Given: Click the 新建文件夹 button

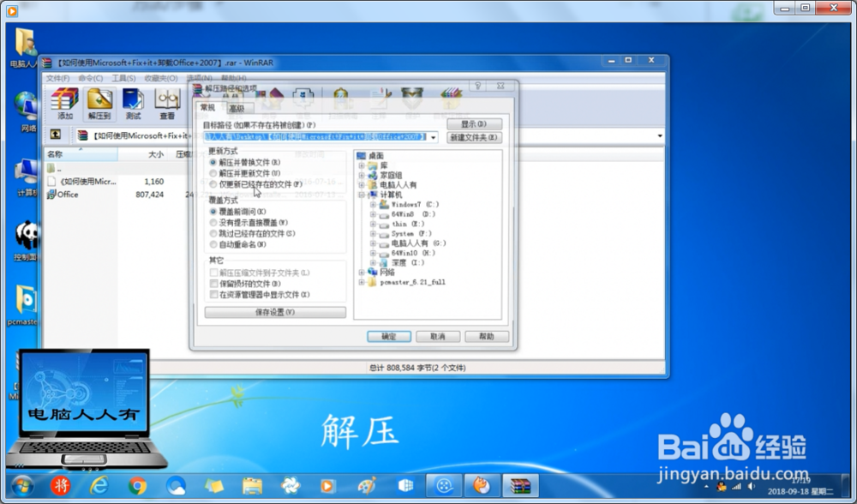Looking at the screenshot, I should click(476, 137).
